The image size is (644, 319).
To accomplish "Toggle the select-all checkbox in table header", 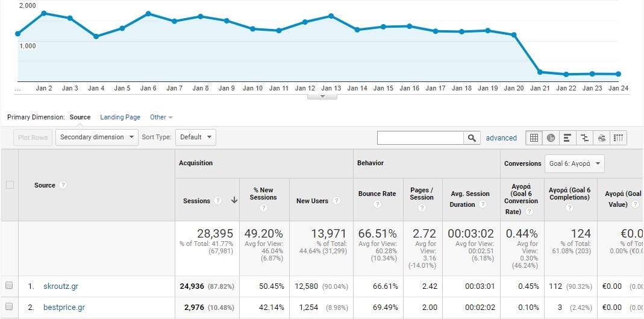I will (10, 185).
